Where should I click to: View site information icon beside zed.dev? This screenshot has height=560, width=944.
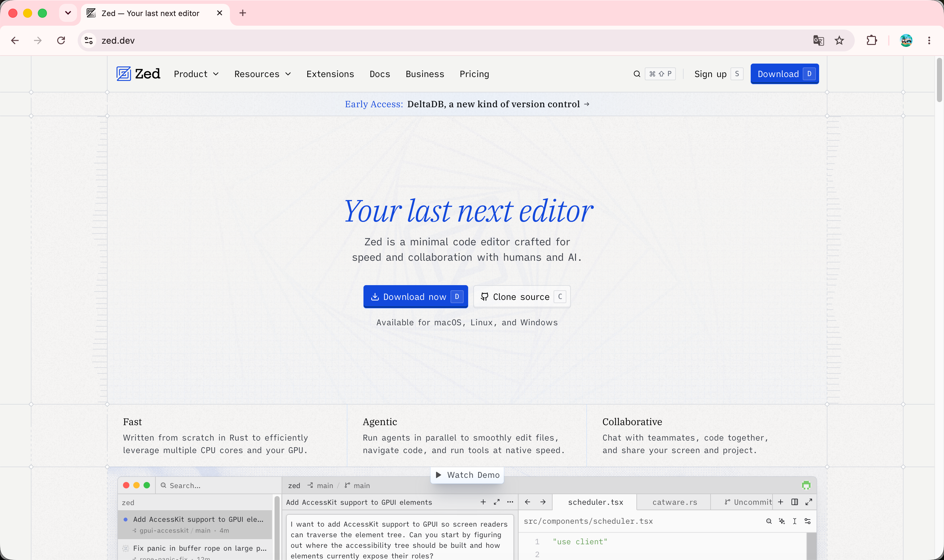click(x=89, y=40)
